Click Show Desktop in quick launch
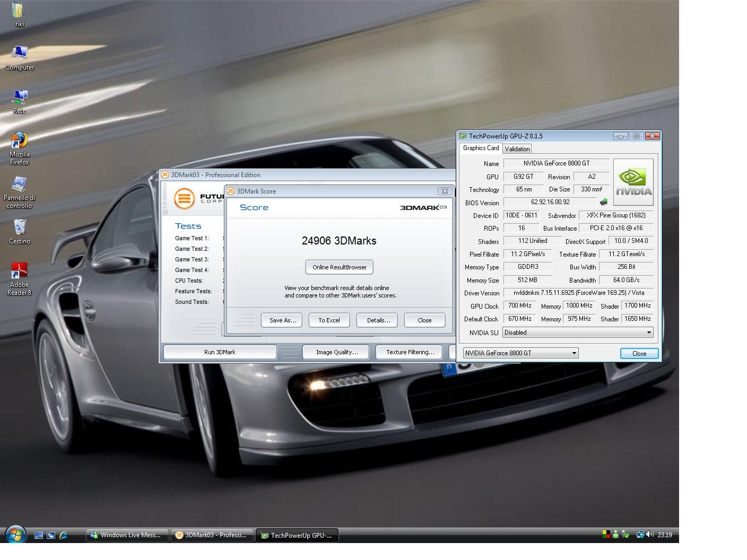 point(38,535)
